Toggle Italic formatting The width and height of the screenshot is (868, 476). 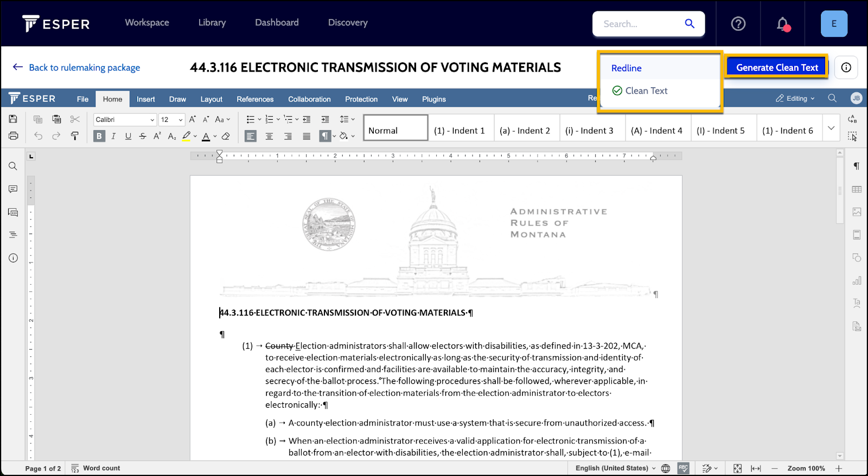tap(113, 136)
